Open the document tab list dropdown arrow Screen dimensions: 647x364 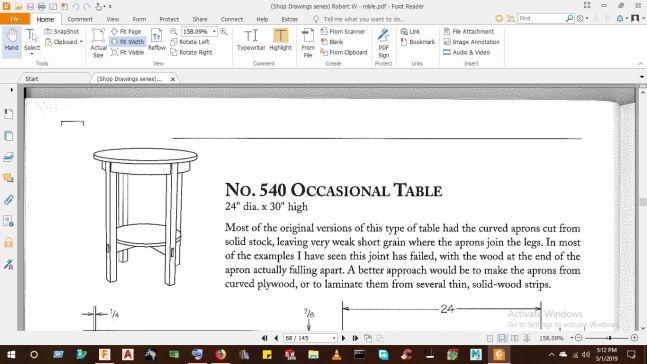(642, 77)
